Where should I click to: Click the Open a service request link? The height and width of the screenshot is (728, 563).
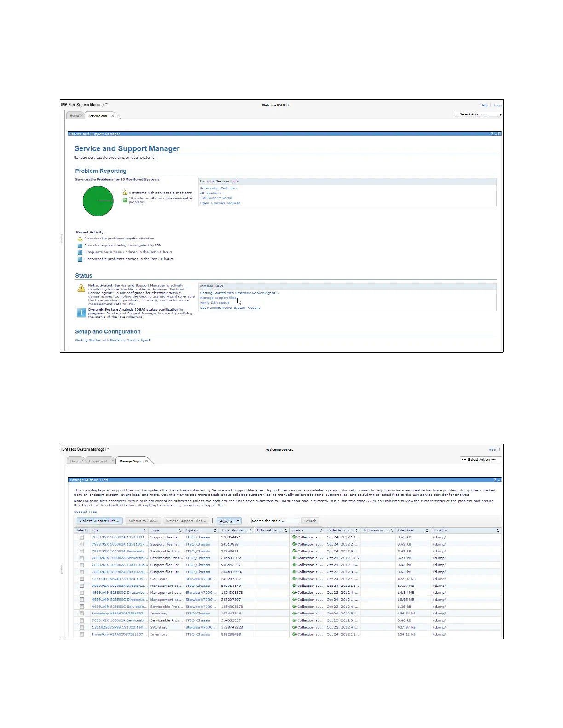click(x=220, y=203)
